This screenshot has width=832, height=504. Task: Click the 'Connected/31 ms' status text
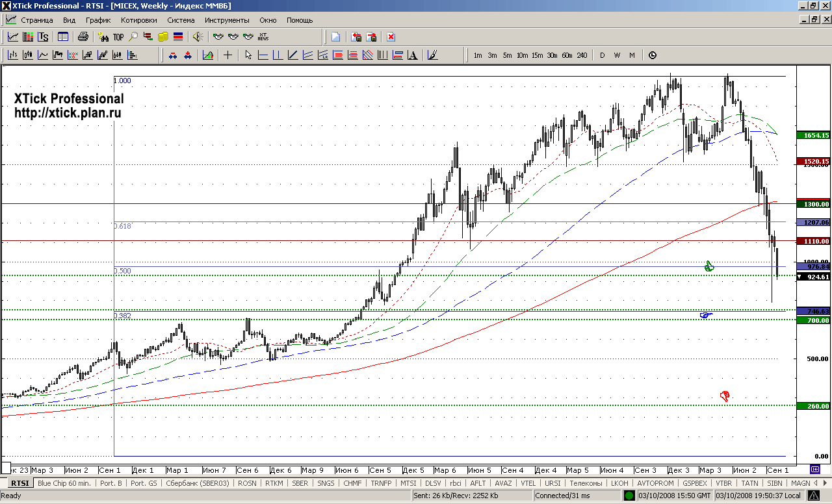point(562,496)
